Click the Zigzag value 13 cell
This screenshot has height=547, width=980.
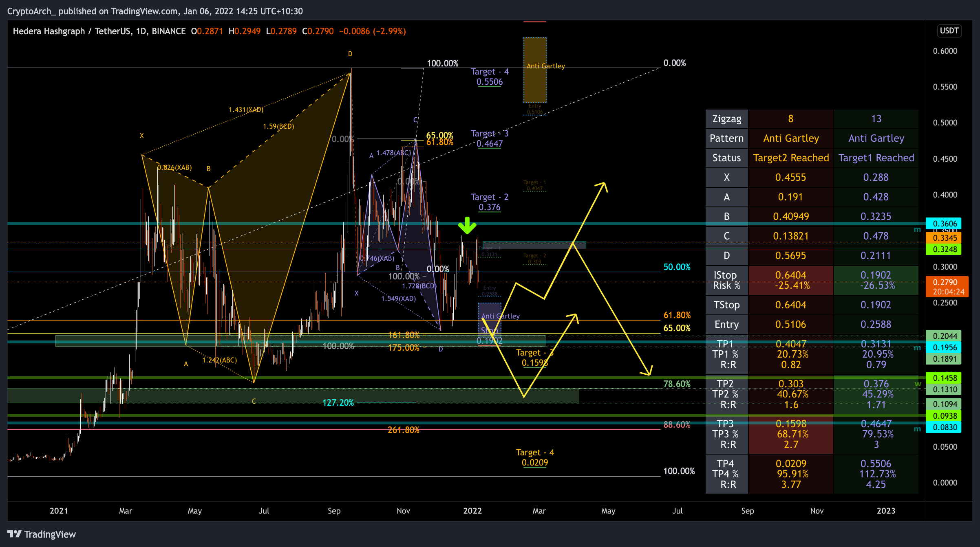(x=876, y=119)
